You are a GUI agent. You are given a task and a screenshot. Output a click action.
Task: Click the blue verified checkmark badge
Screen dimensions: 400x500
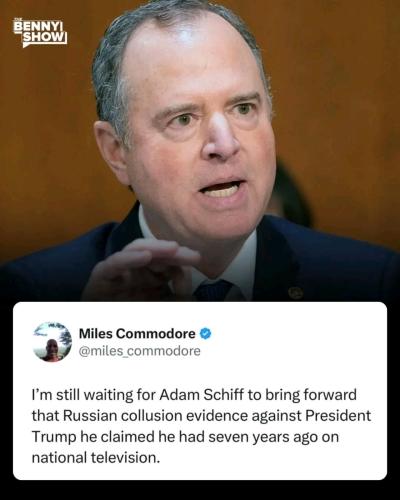click(x=205, y=333)
